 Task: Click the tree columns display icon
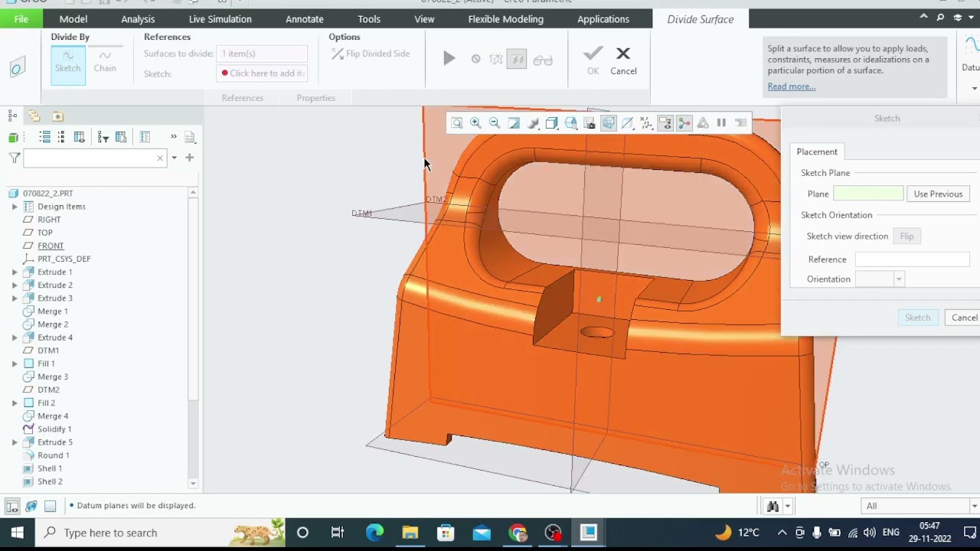[x=79, y=137]
